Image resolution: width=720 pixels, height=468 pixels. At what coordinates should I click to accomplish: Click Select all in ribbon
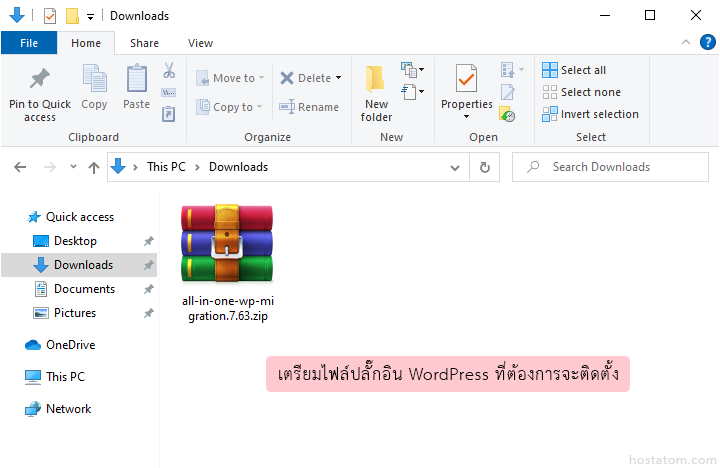tap(574, 70)
